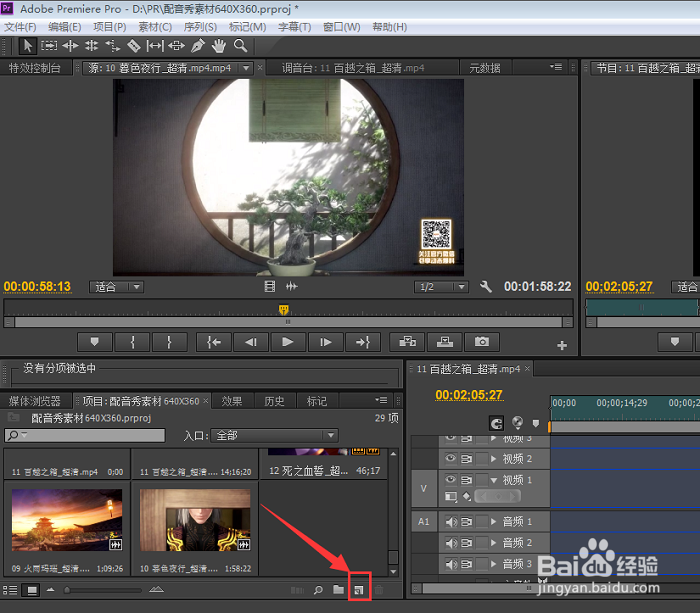
Task: Select the Rate Stretch tool
Action: 112,46
